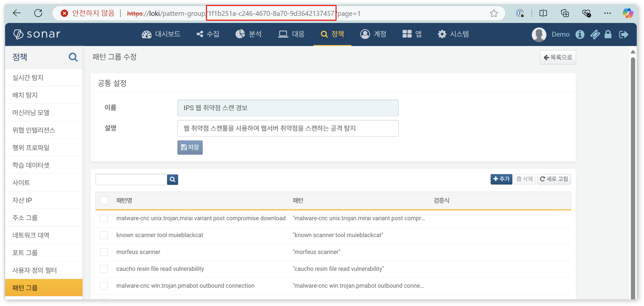Click the browser back arrow
Image resolution: width=644 pixels, height=306 pixels.
click(17, 13)
